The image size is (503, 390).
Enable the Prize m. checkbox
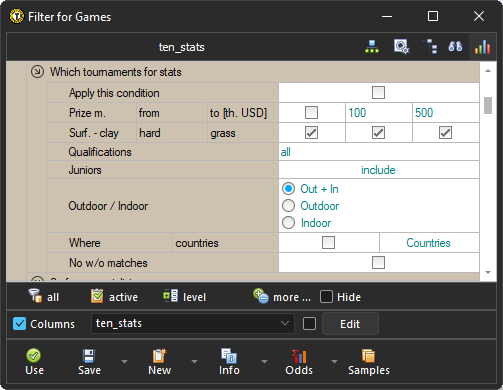tap(311, 112)
